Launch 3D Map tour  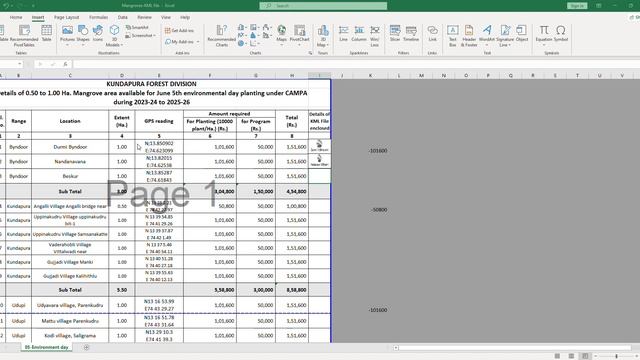(323, 36)
